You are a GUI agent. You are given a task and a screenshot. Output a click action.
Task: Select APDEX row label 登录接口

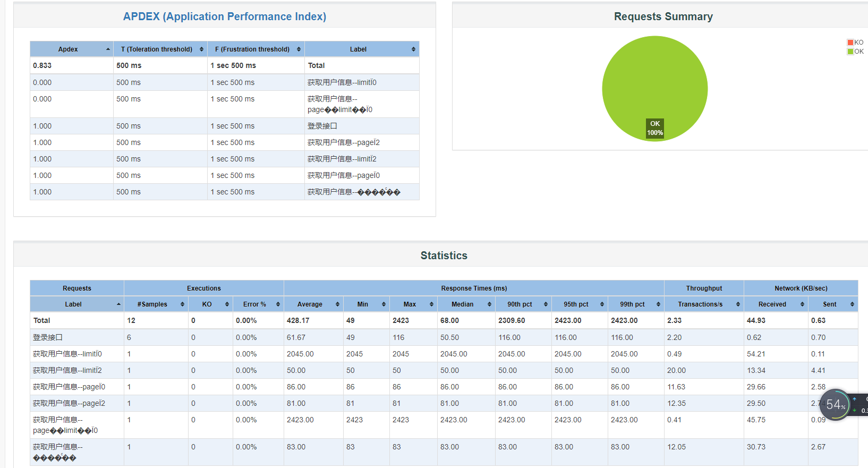(322, 126)
